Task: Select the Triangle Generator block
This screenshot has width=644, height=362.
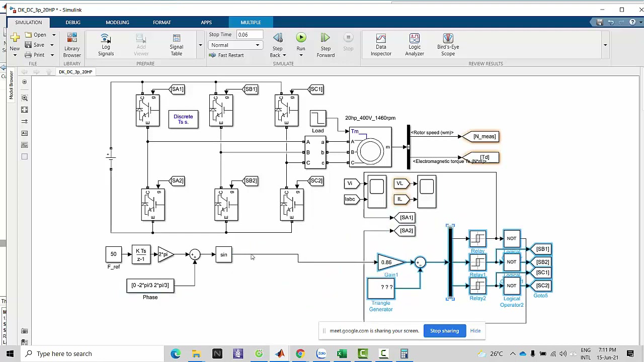Action: point(381,288)
